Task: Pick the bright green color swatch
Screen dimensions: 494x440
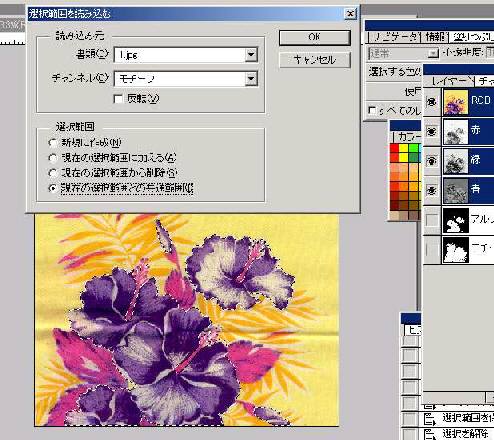Action: click(x=413, y=148)
